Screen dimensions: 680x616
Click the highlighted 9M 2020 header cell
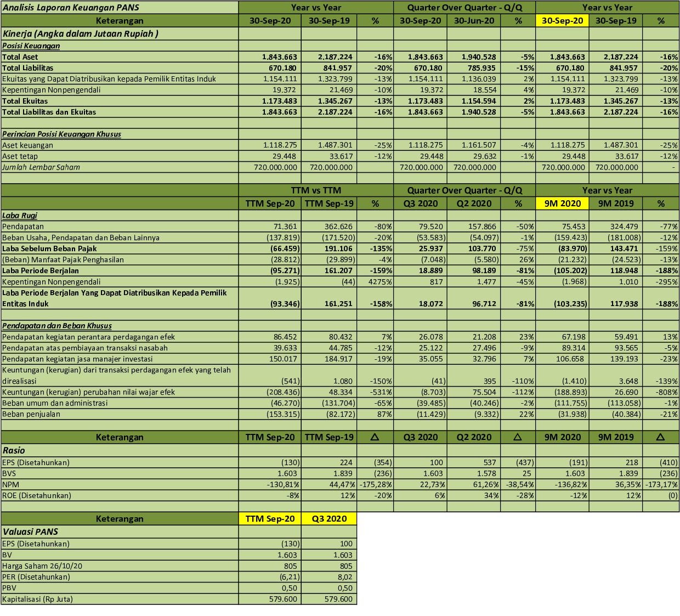tap(562, 204)
